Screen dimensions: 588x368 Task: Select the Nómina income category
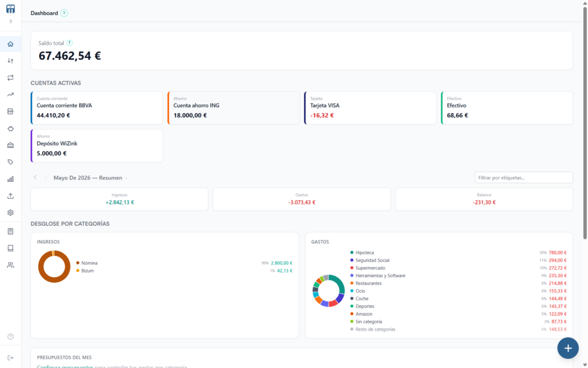pos(184,263)
